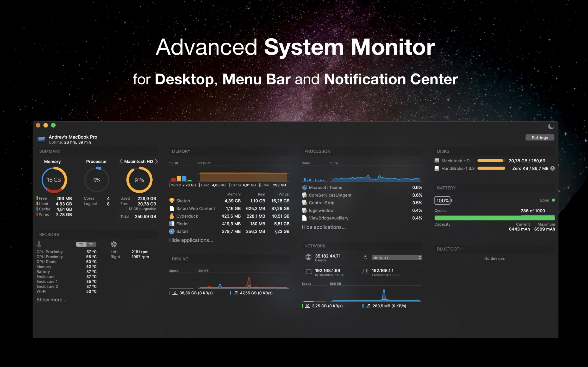Image resolution: width=588 pixels, height=367 pixels.
Task: Click the loginwindow icon
Action: click(x=304, y=210)
